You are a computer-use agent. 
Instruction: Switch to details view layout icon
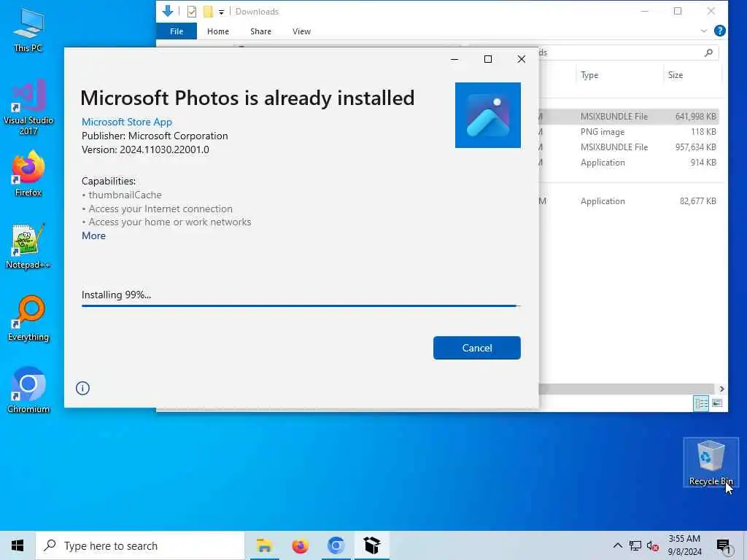(701, 403)
